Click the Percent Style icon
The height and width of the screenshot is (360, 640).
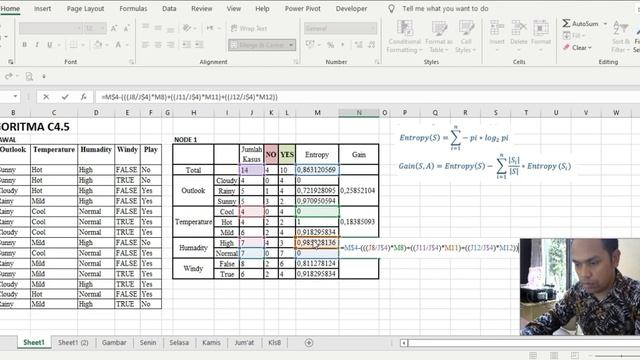tap(330, 45)
